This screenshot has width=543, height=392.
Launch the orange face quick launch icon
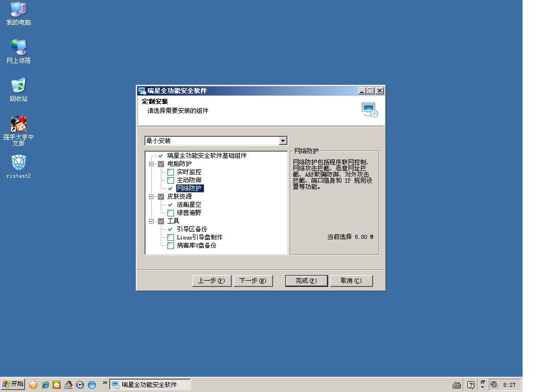coord(57,385)
